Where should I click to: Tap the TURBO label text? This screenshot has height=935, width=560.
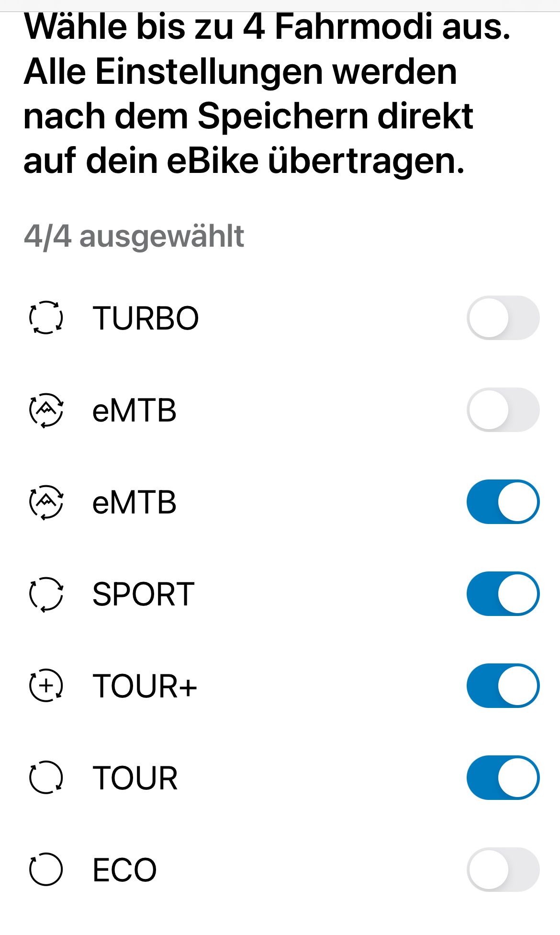[146, 318]
